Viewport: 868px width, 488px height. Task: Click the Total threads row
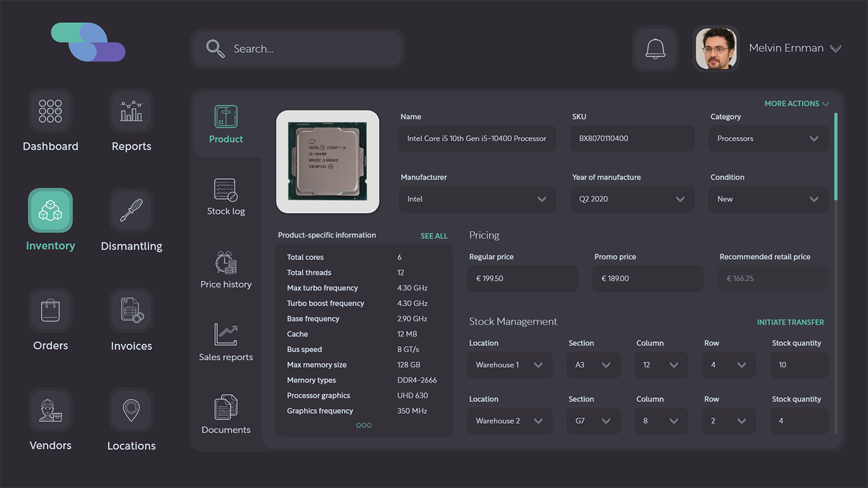364,273
